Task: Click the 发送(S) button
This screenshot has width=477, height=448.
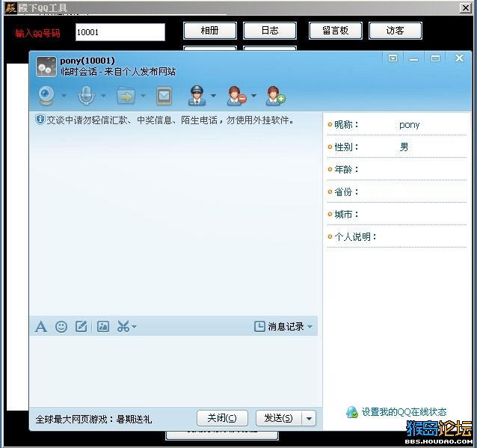Action: coord(279,419)
